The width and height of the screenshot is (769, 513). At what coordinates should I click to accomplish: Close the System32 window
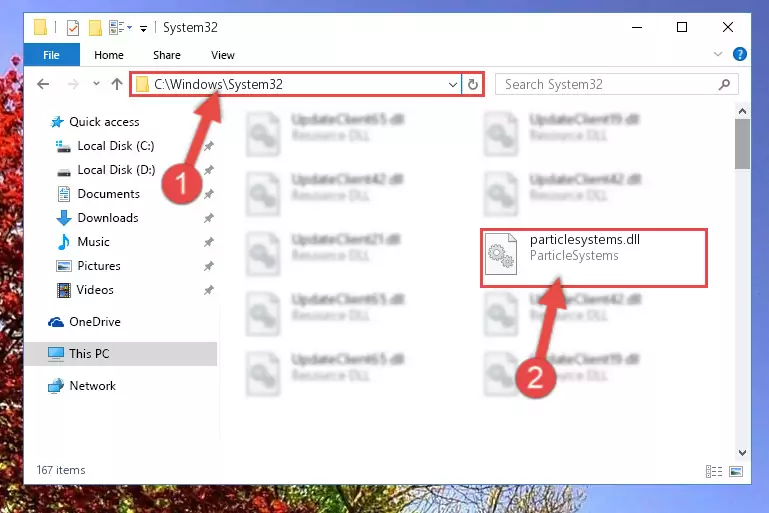(x=728, y=27)
